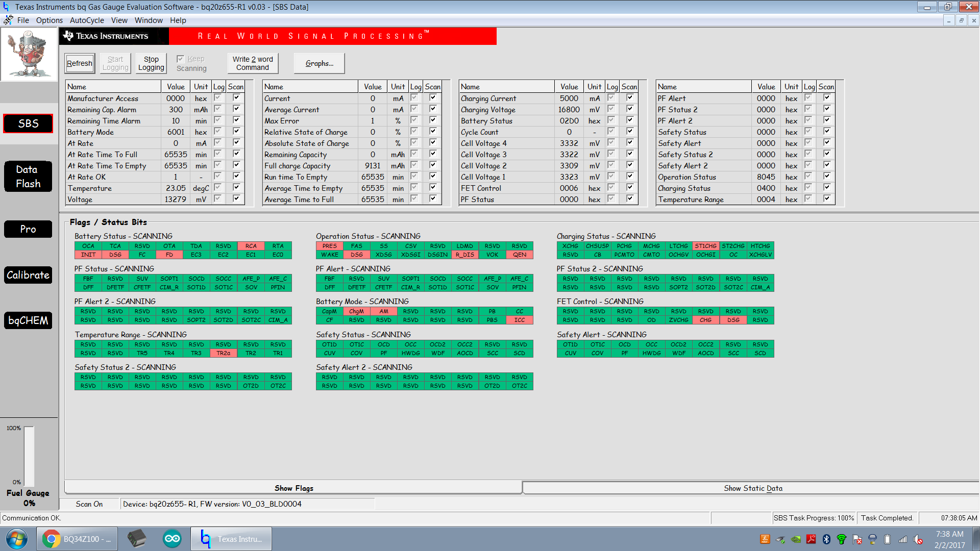Click the Fuel Gauge level bar
The width and height of the screenshot is (980, 551).
[29, 457]
